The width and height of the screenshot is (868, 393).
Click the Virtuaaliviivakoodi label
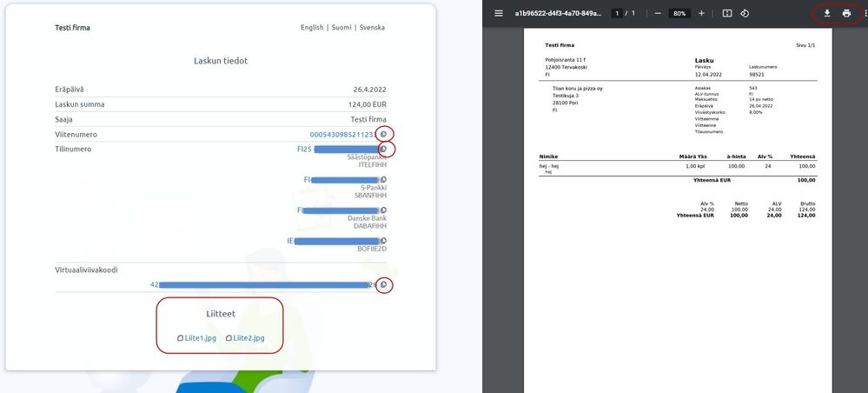tap(86, 270)
